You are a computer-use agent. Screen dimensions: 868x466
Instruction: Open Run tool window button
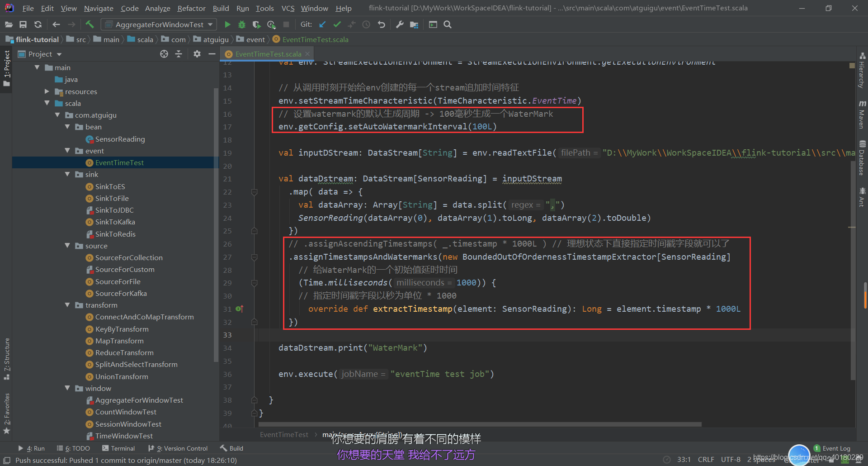tap(31, 448)
